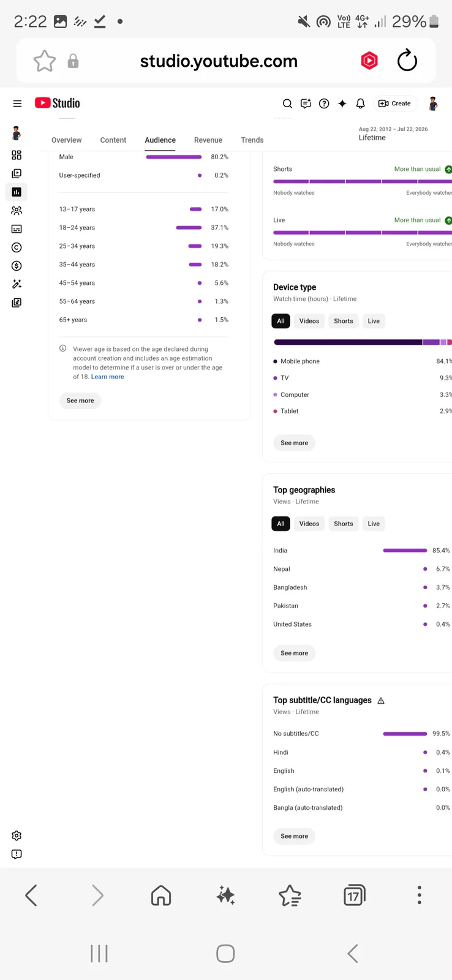The height and width of the screenshot is (980, 452).
Task: Reload page with browser refresh icon
Action: (x=407, y=61)
